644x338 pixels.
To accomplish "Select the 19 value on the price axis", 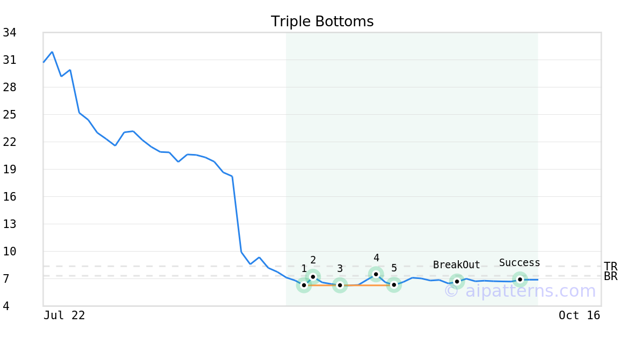I will coord(9,170).
